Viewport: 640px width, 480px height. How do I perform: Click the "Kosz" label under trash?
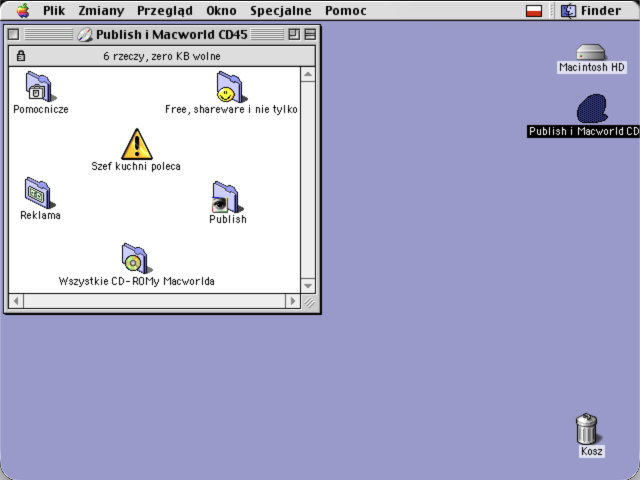click(591, 451)
